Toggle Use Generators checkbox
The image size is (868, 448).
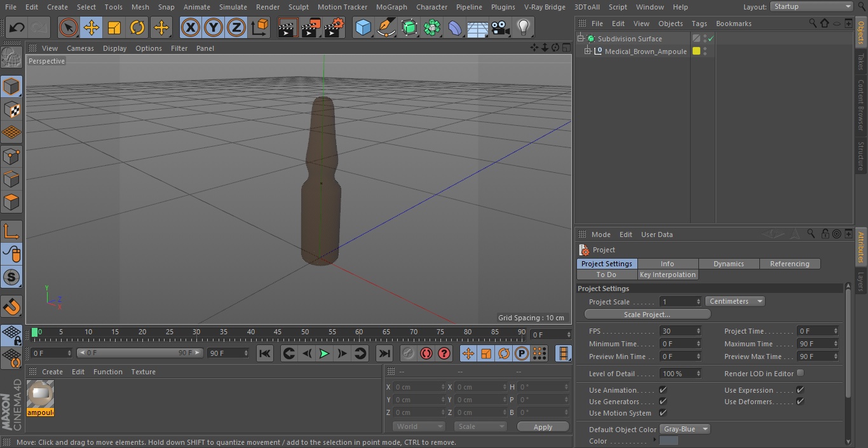pos(663,401)
